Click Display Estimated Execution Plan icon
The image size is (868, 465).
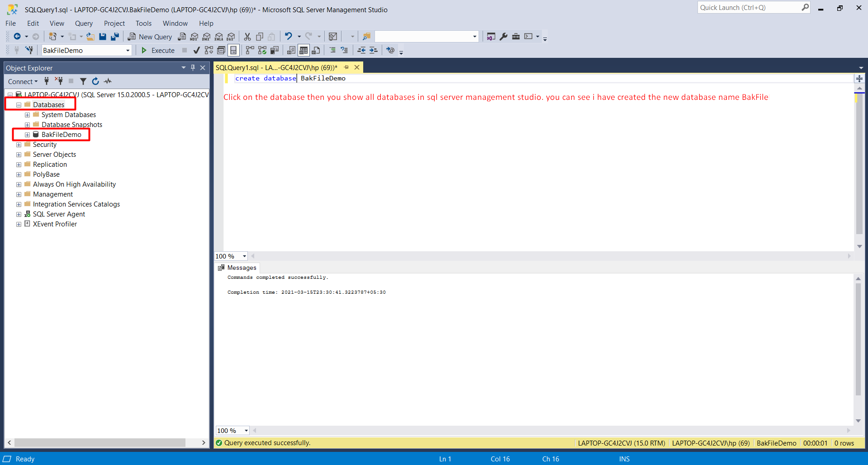(x=209, y=50)
